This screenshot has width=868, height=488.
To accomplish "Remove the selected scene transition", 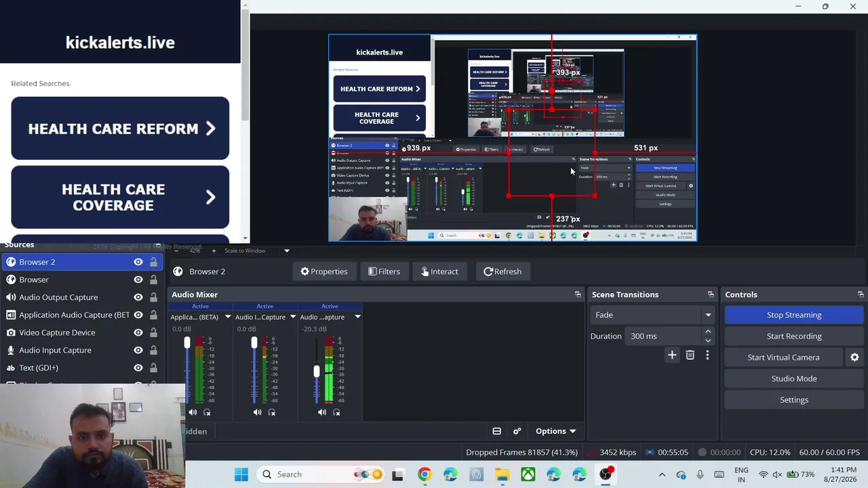I will [x=690, y=355].
